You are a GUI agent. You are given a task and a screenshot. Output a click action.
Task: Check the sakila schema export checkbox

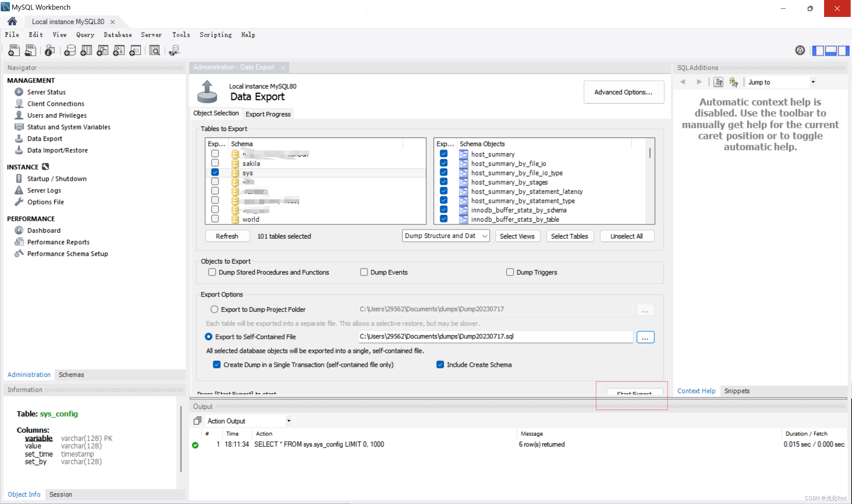click(215, 163)
